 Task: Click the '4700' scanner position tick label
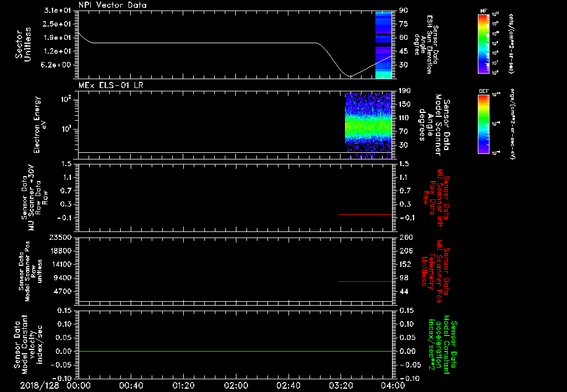tap(64, 291)
